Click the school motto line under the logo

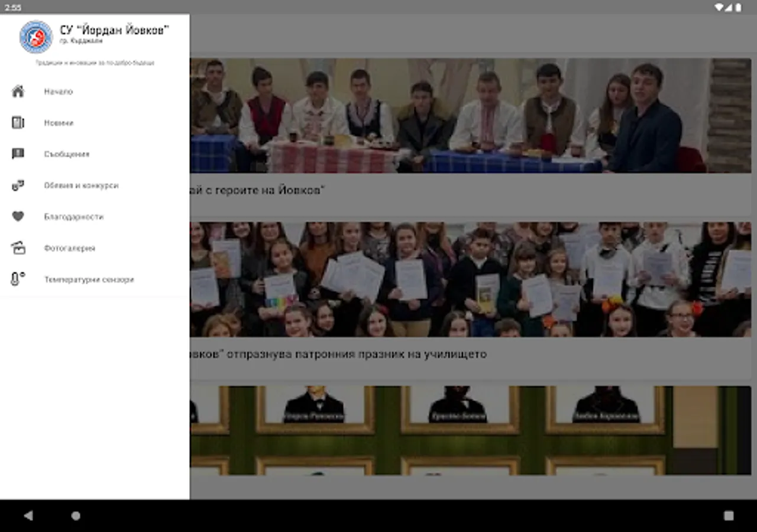[95, 63]
